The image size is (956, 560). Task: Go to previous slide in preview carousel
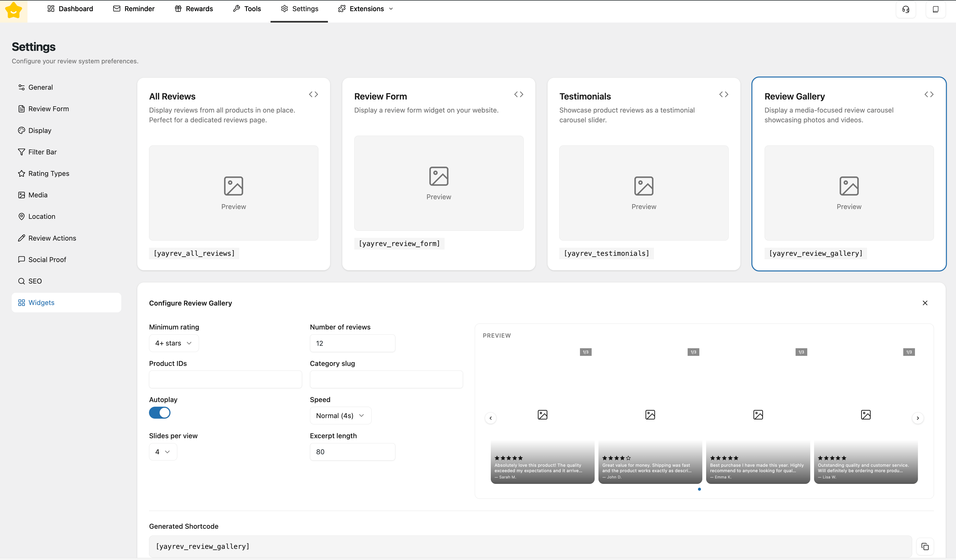(x=491, y=418)
